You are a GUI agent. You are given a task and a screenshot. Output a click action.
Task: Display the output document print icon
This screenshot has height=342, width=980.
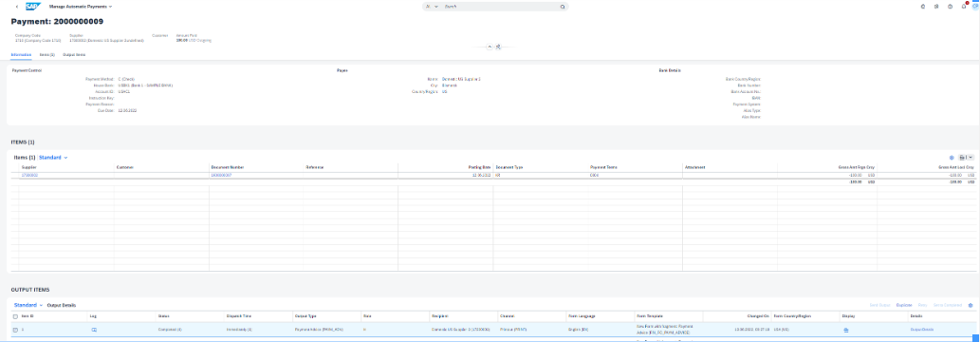(845, 330)
